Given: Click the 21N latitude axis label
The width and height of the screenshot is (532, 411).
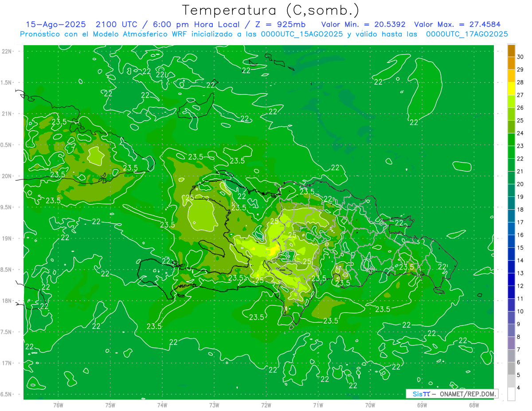Looking at the screenshot, I should (x=8, y=114).
